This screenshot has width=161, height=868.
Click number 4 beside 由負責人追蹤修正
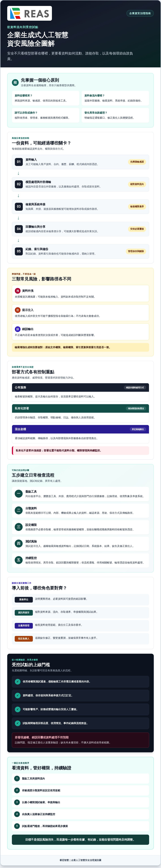pyautogui.click(x=17, y=814)
